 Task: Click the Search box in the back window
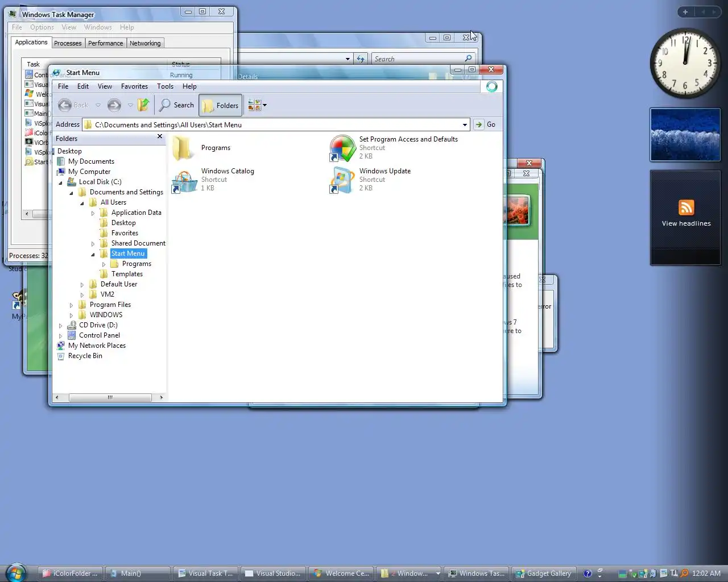point(423,59)
